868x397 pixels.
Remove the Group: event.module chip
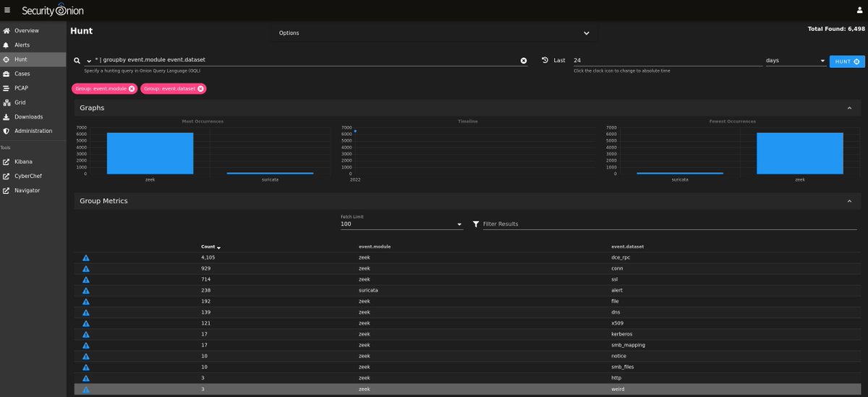132,88
